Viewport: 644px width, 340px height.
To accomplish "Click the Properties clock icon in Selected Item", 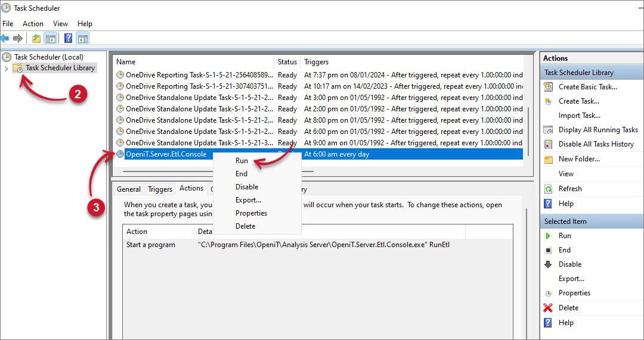I will coord(549,293).
